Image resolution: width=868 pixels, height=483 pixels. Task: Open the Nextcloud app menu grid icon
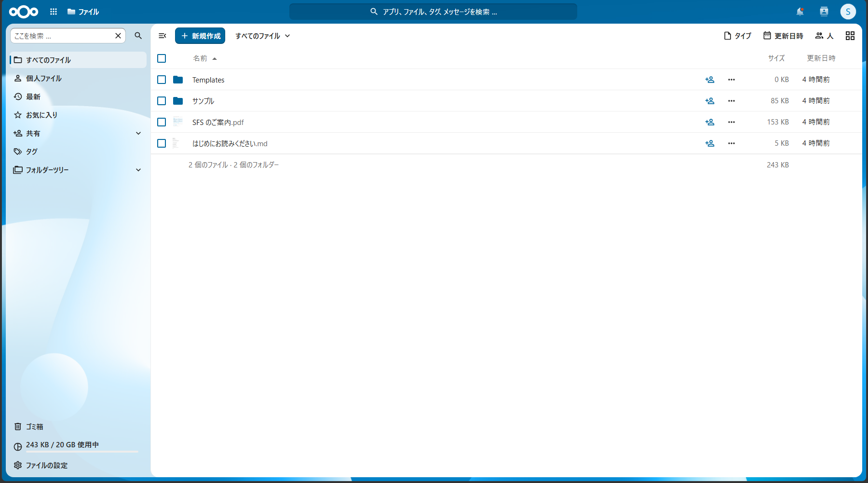click(54, 12)
